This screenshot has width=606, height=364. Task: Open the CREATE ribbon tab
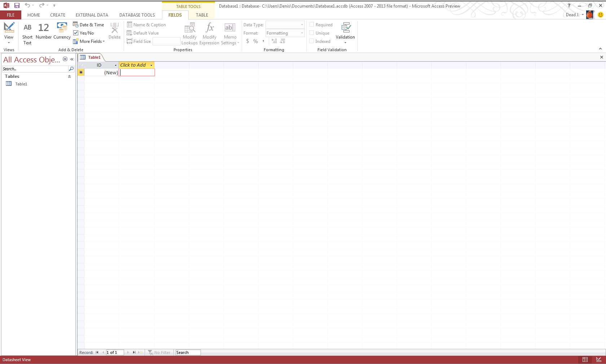tap(58, 15)
